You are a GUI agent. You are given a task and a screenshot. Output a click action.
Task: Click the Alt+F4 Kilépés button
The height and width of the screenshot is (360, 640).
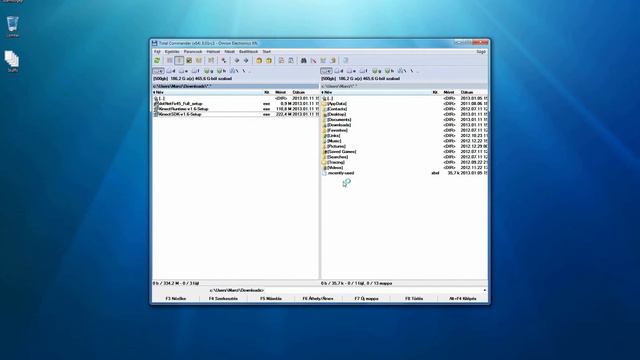(462, 299)
